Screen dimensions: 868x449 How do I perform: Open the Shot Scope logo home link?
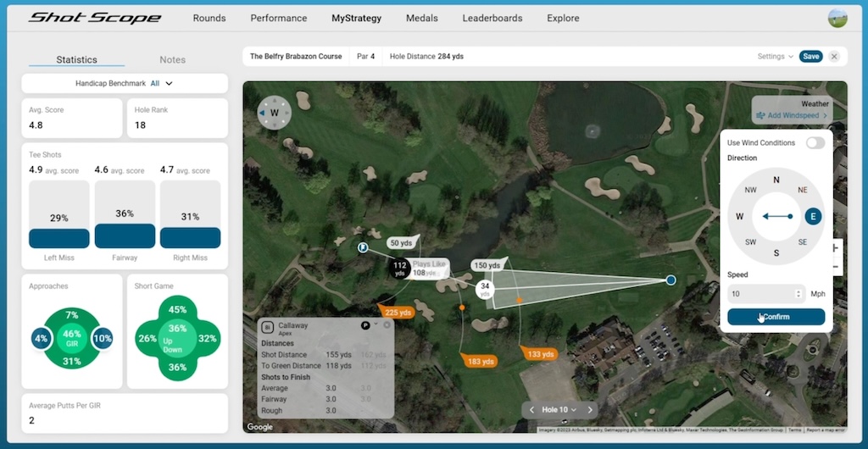[x=95, y=19]
